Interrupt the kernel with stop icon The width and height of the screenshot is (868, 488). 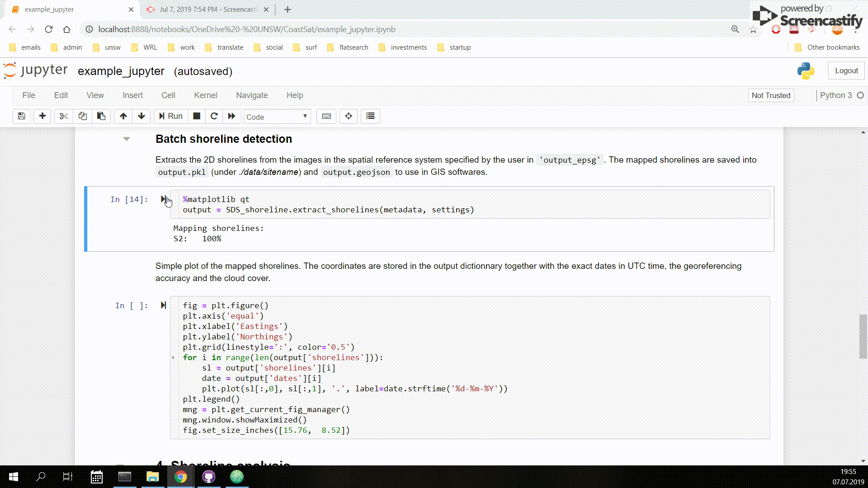click(x=197, y=116)
